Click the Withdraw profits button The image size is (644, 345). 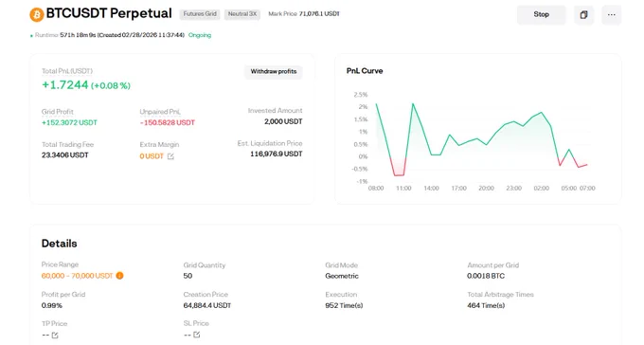(274, 71)
